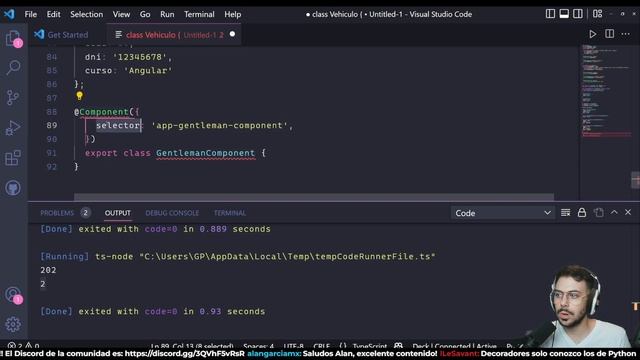Open the editor More Actions menu
640x360 pixels.
point(626,34)
